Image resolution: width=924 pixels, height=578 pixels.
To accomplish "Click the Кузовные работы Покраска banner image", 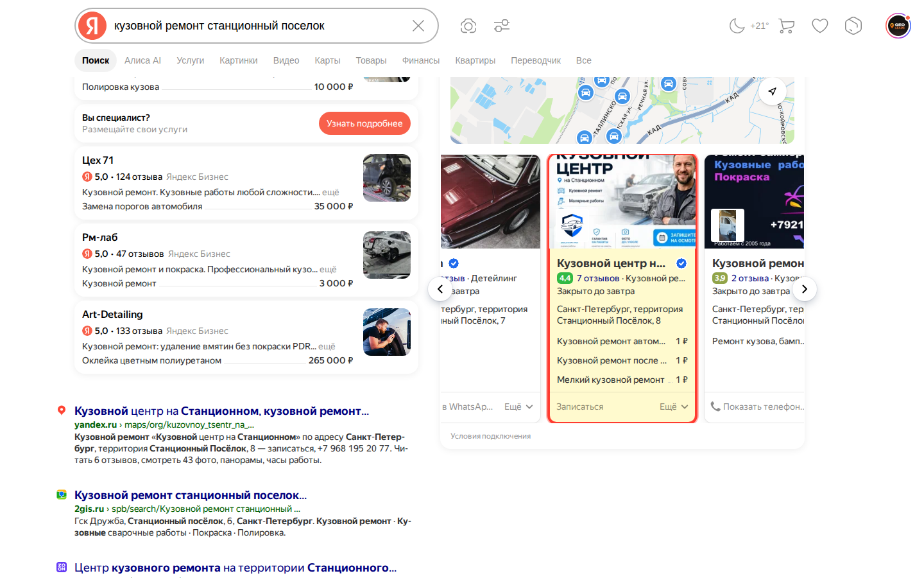I will click(755, 202).
